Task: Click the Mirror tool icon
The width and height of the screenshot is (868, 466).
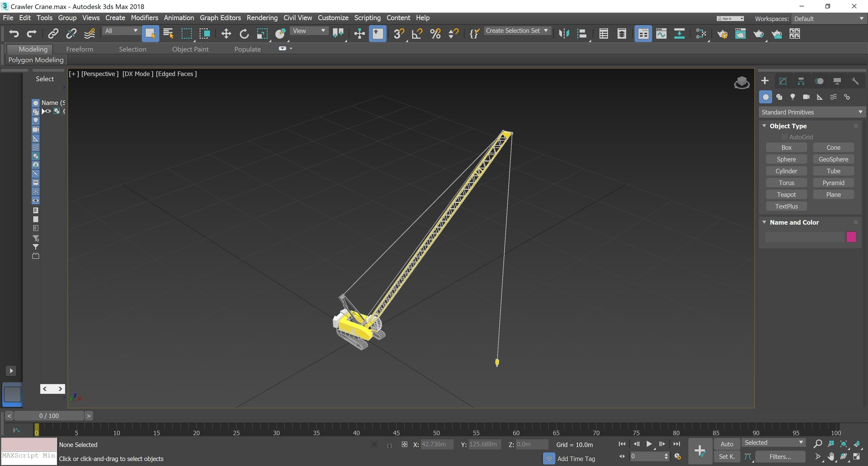Action: click(x=564, y=33)
